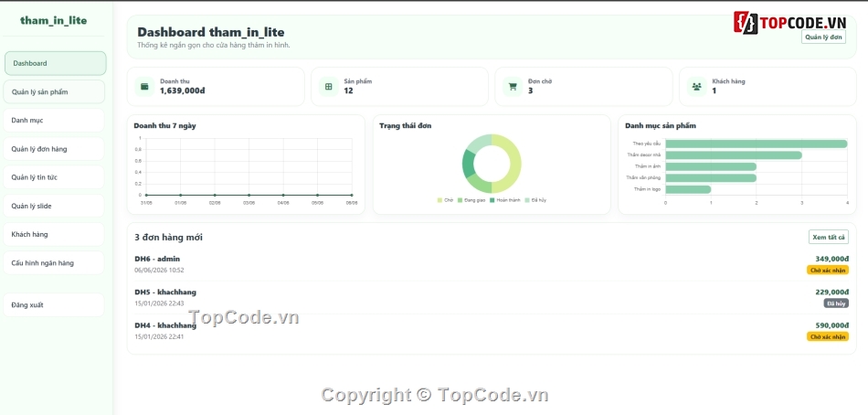This screenshot has height=415, width=868.
Task: Open Quản lý tin tức page
Action: point(54,177)
